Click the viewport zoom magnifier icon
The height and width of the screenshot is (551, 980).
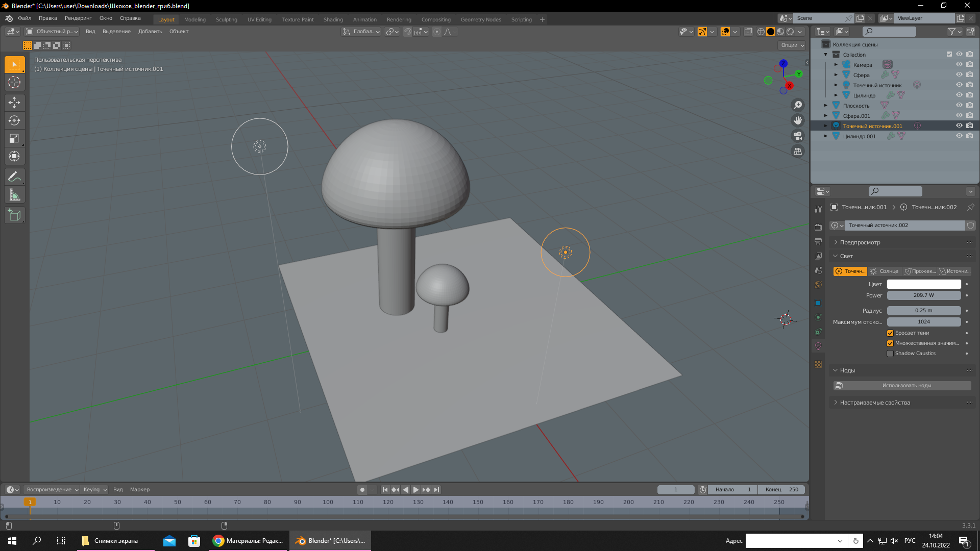click(x=797, y=105)
